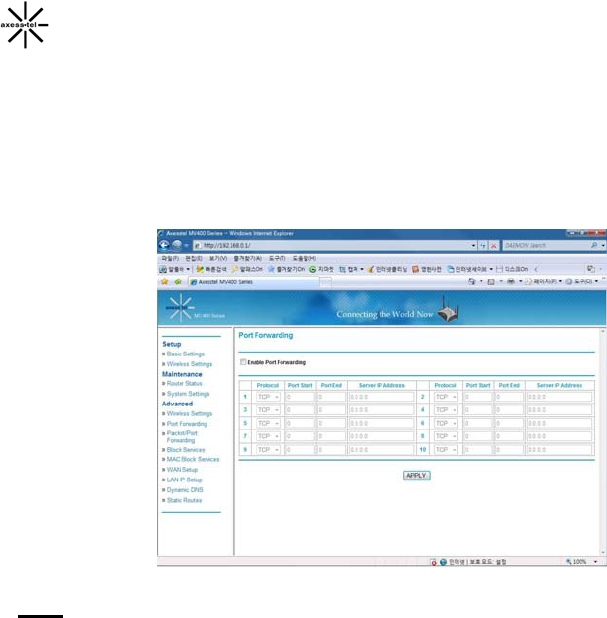Image resolution: width=607 pixels, height=618 pixels.
Task: Open Favorites Center star icon
Action: pos(165,281)
